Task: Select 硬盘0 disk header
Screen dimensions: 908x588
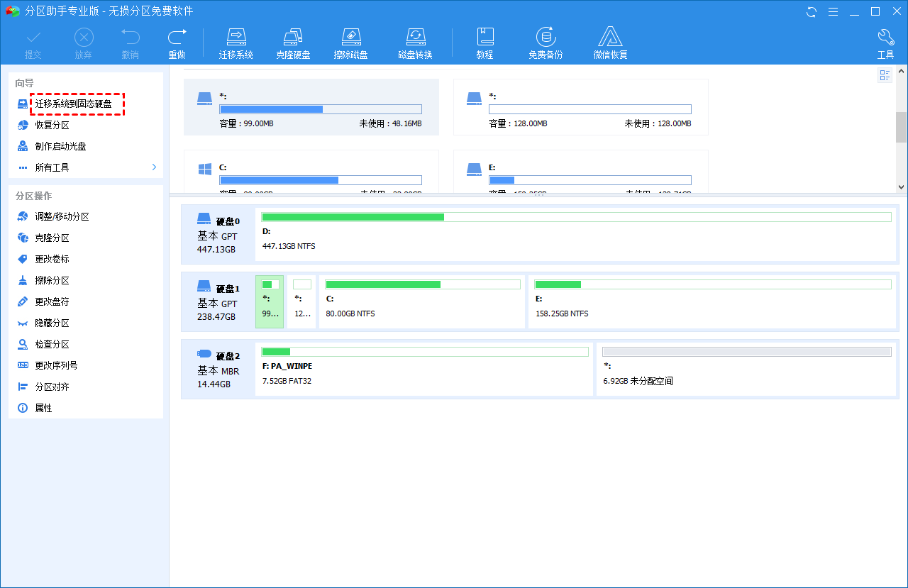Action: pyautogui.click(x=218, y=234)
